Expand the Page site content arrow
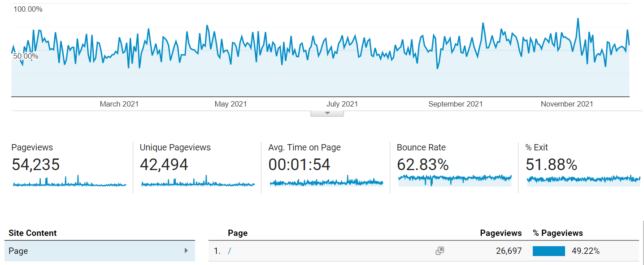Image resolution: width=644 pixels, height=265 pixels. [186, 251]
